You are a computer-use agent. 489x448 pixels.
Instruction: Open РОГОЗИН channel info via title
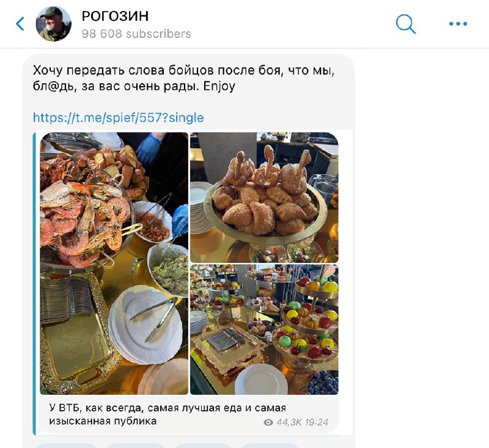pos(115,17)
